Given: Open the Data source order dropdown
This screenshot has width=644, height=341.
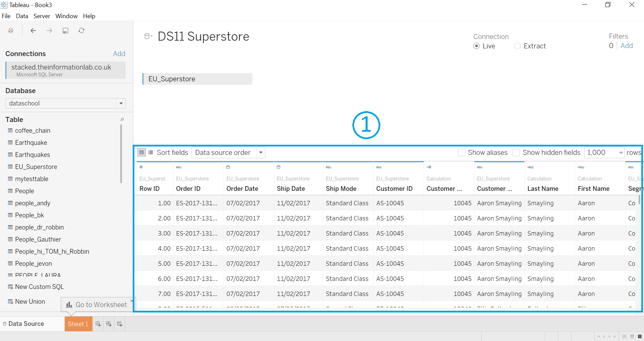Looking at the screenshot, I should point(261,152).
